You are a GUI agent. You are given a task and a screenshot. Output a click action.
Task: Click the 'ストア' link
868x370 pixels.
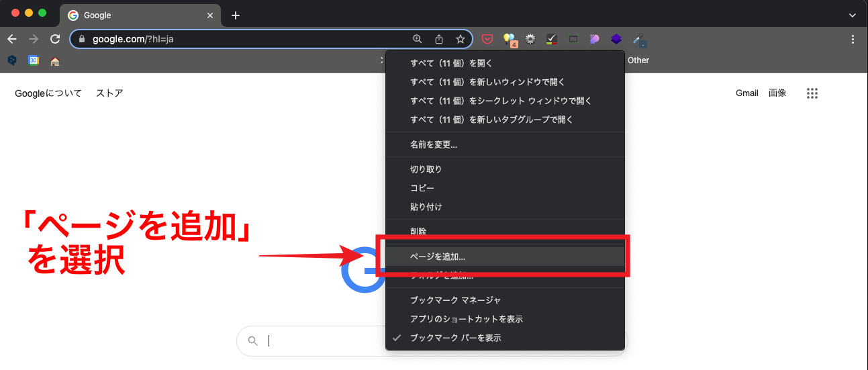point(109,93)
